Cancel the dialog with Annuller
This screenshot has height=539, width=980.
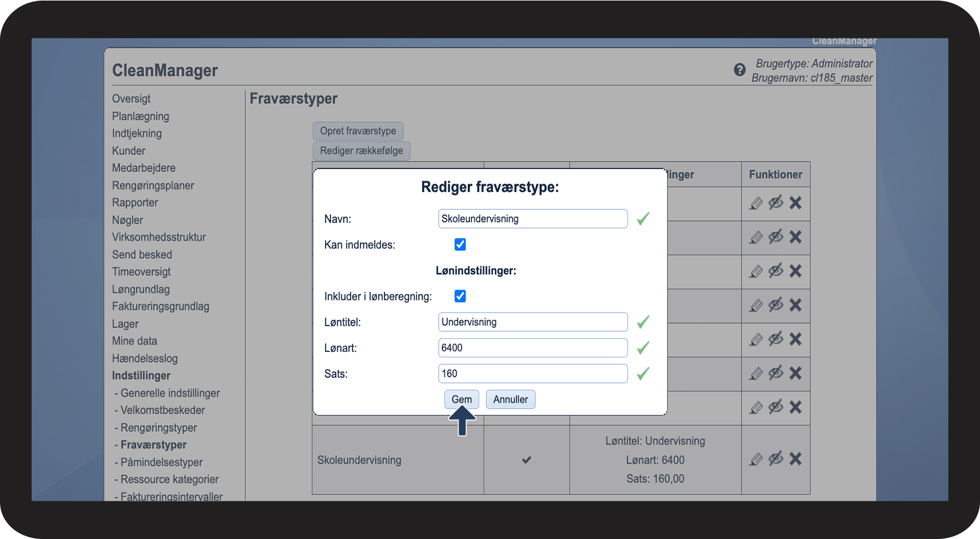tap(510, 400)
